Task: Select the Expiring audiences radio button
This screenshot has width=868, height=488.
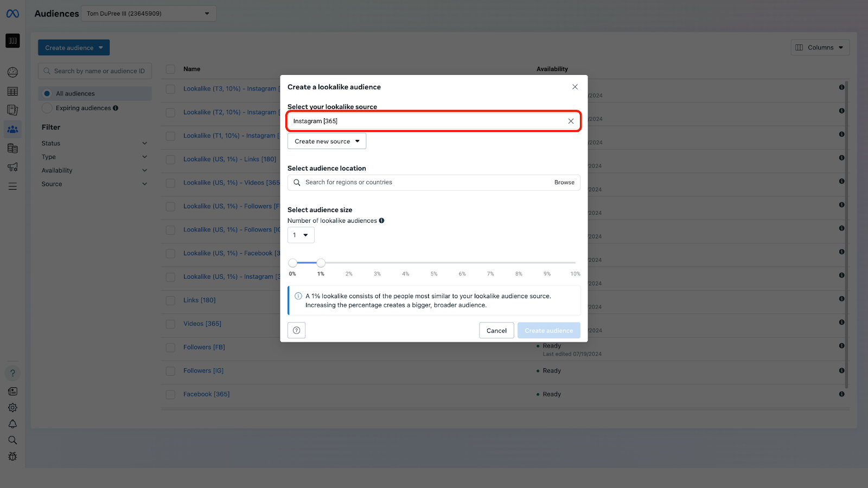Action: tap(47, 108)
